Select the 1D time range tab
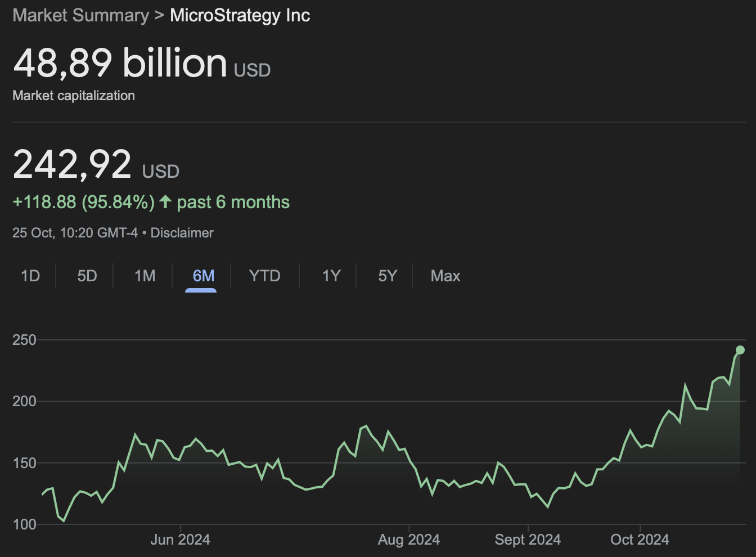Image resolution: width=756 pixels, height=557 pixels. 30,276
